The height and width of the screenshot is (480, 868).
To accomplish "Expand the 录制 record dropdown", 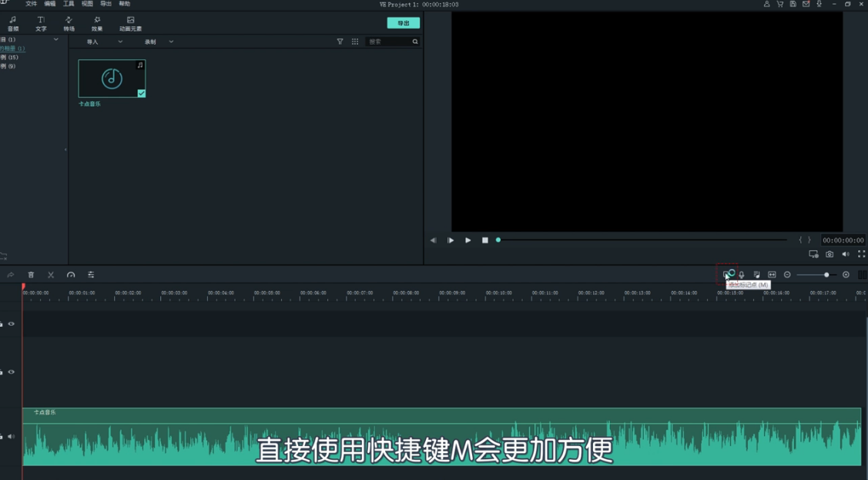I will [170, 42].
